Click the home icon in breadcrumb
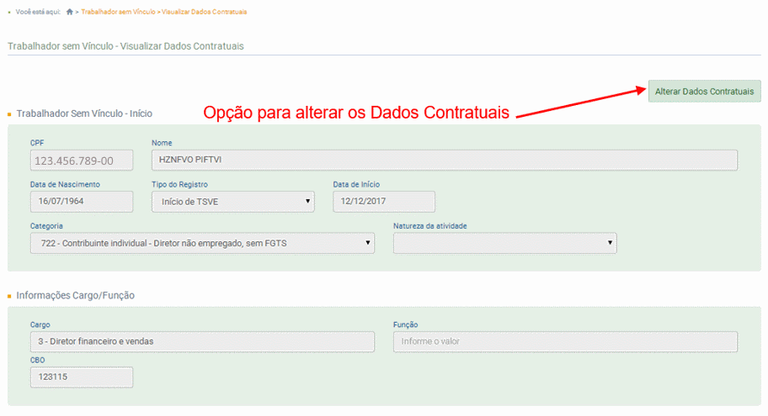Image resolution: width=768 pixels, height=416 pixels. click(x=70, y=12)
